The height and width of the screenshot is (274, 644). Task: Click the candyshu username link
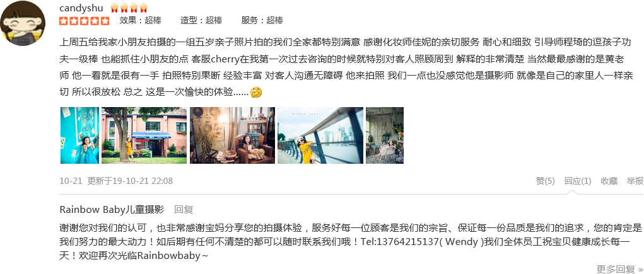click(x=81, y=8)
